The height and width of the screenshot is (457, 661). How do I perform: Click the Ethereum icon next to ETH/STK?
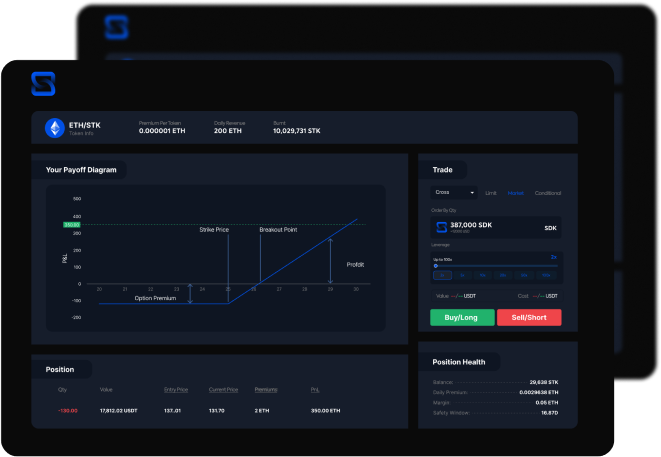pyautogui.click(x=54, y=128)
